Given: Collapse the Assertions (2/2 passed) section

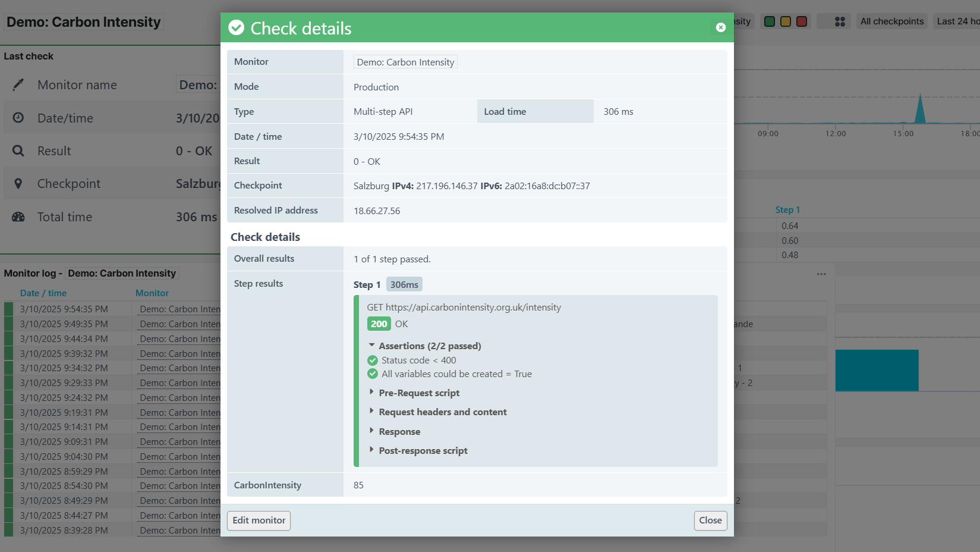Looking at the screenshot, I should pyautogui.click(x=371, y=346).
